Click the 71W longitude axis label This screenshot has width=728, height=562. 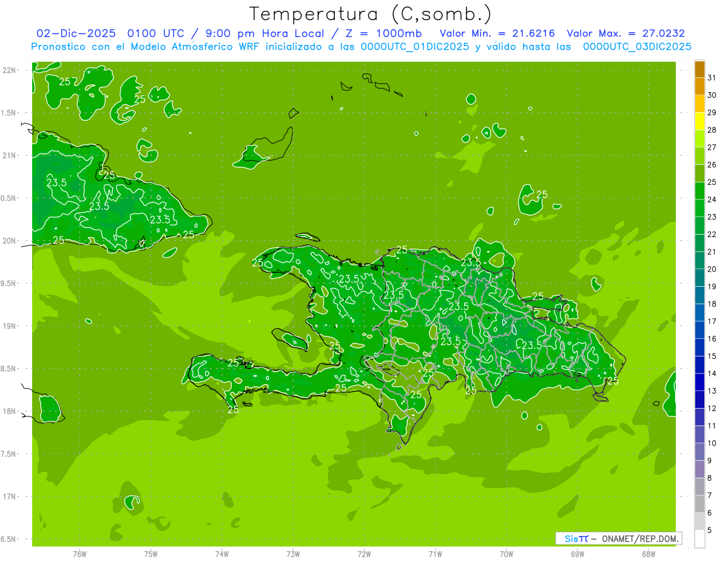tap(435, 554)
